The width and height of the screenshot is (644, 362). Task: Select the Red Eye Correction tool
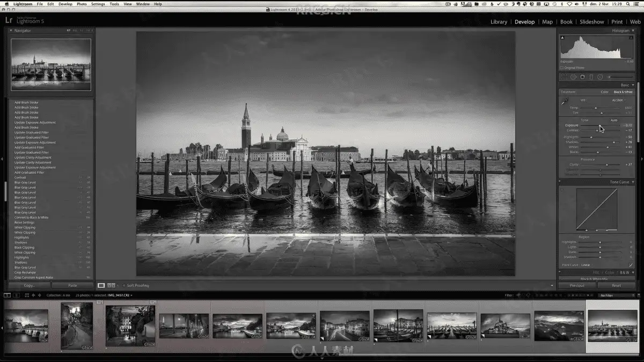[582, 77]
